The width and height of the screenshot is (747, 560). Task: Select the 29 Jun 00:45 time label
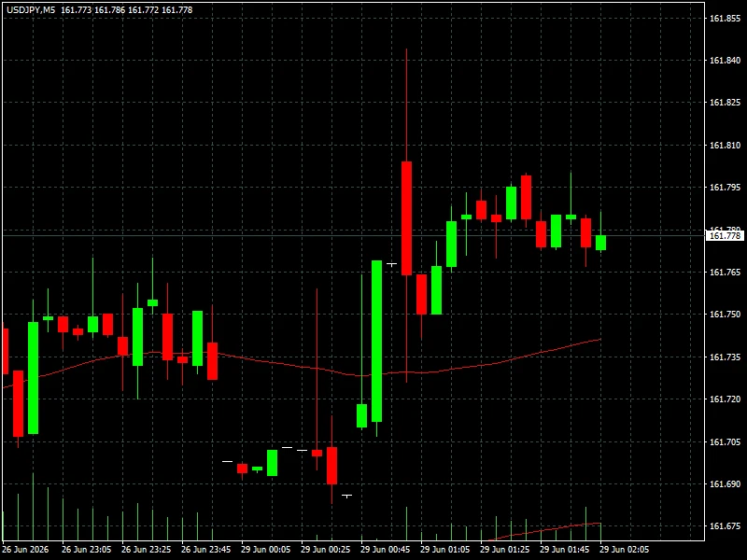[x=386, y=550]
